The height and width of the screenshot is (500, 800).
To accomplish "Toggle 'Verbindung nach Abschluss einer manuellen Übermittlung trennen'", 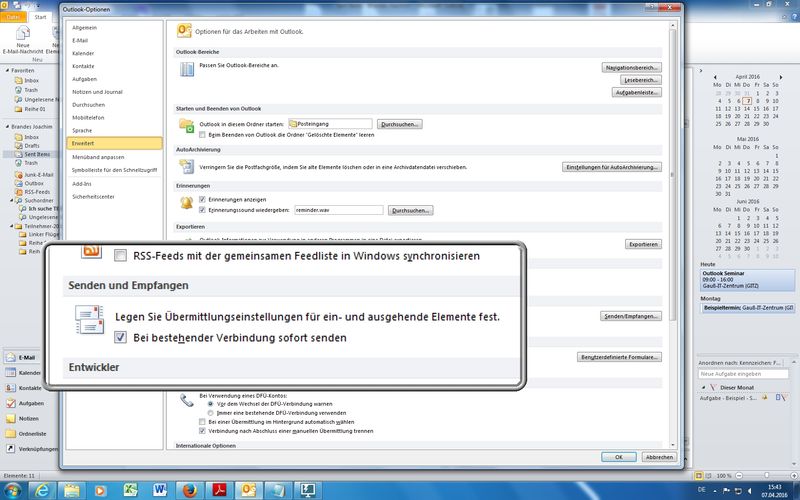I will pyautogui.click(x=202, y=431).
